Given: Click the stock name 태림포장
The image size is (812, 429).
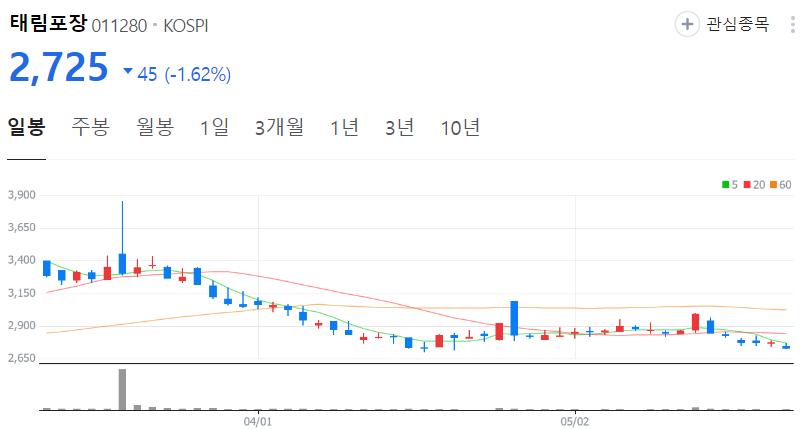Looking at the screenshot, I should coord(48,23).
